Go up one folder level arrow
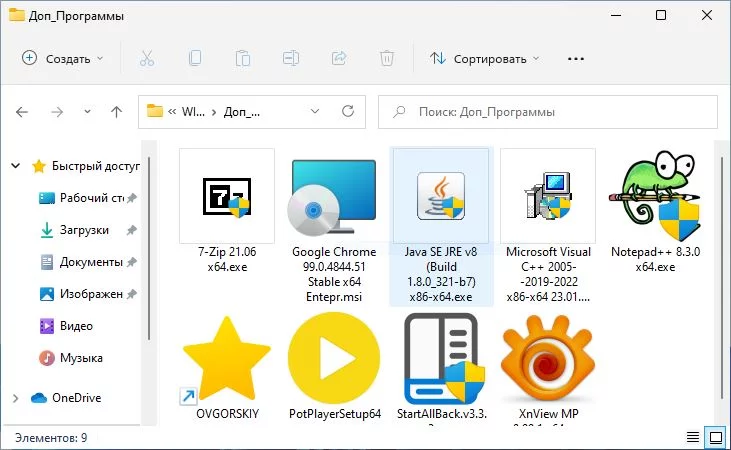 point(117,112)
